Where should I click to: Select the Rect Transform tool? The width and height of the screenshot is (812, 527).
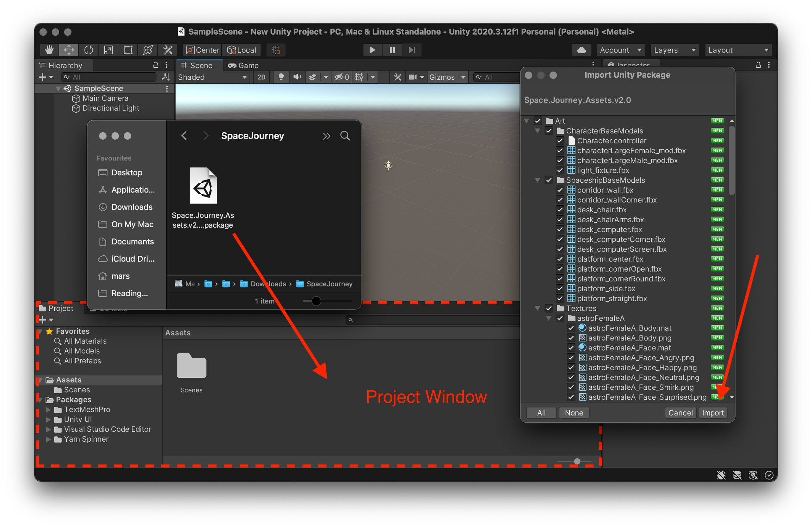coord(128,50)
